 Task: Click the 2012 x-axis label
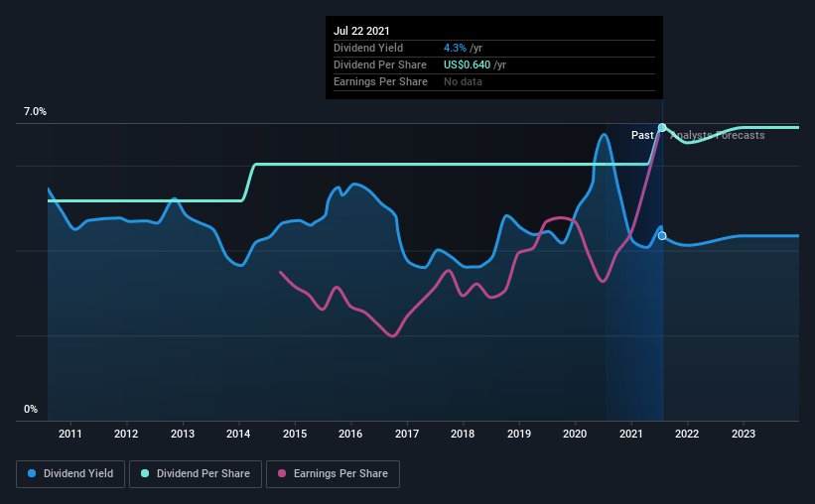126,434
